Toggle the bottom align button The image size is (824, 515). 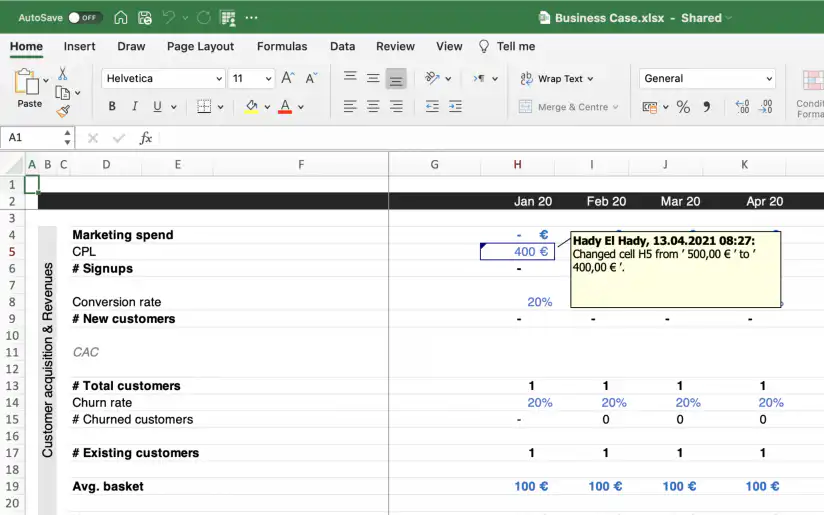click(396, 79)
